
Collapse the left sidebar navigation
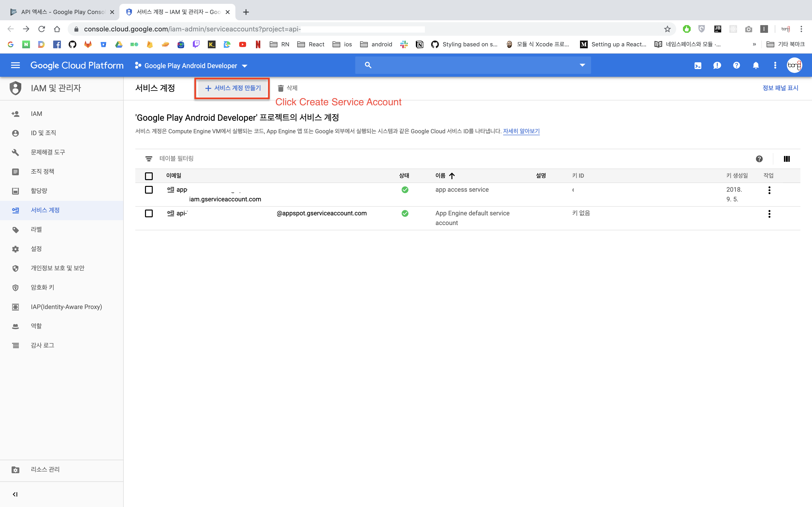(x=15, y=494)
